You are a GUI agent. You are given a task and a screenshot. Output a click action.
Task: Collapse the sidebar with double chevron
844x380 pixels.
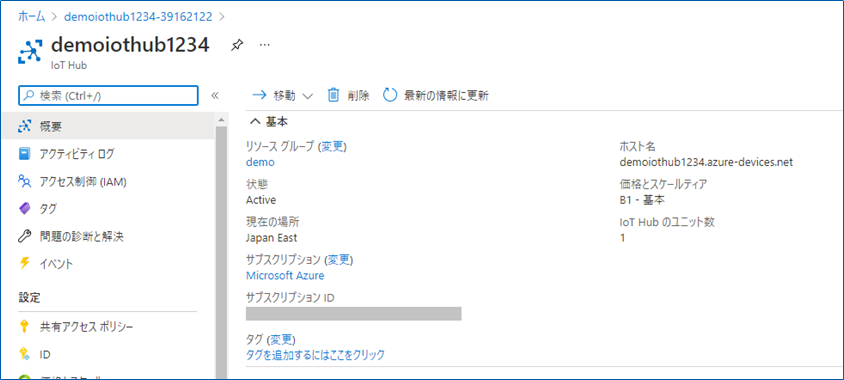tap(215, 96)
